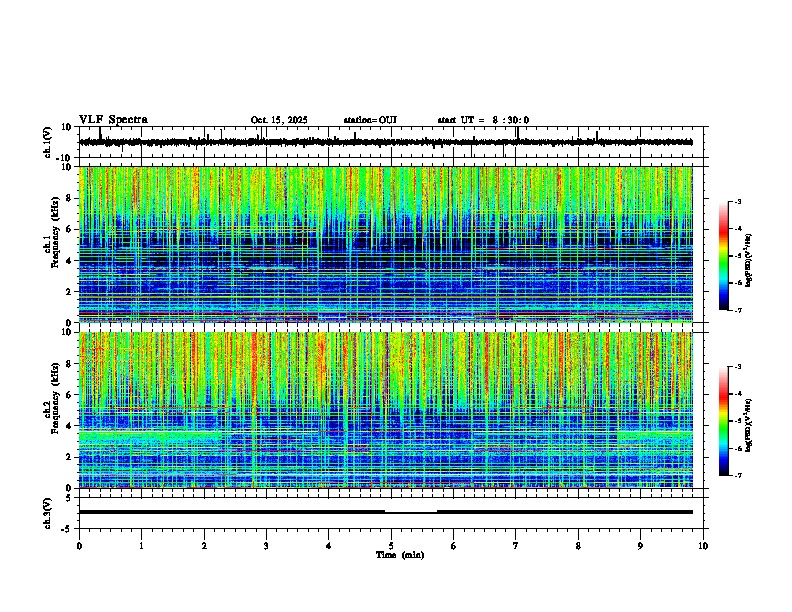
Task: Click the 'station=OUJ' header label
Action: click(x=370, y=120)
